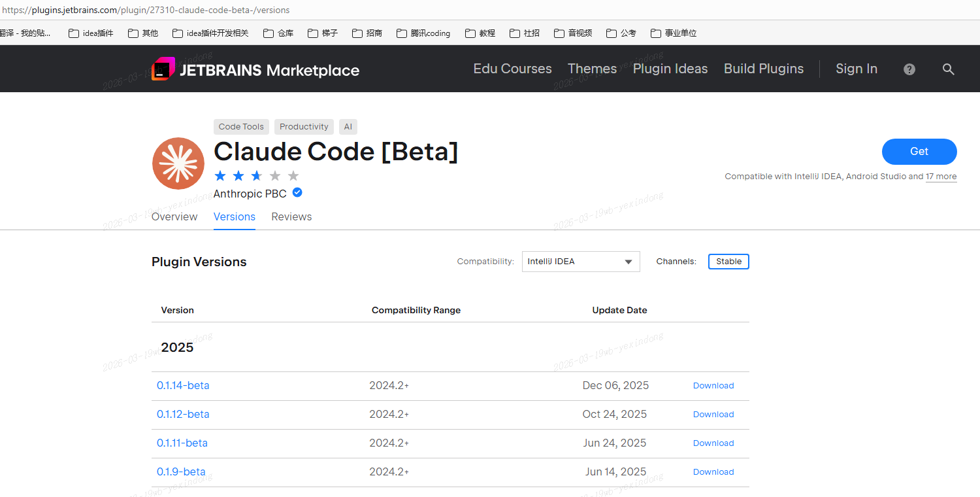Open Plugin Ideas in the navigation
Viewport: 980px width, 497px height.
pos(670,69)
